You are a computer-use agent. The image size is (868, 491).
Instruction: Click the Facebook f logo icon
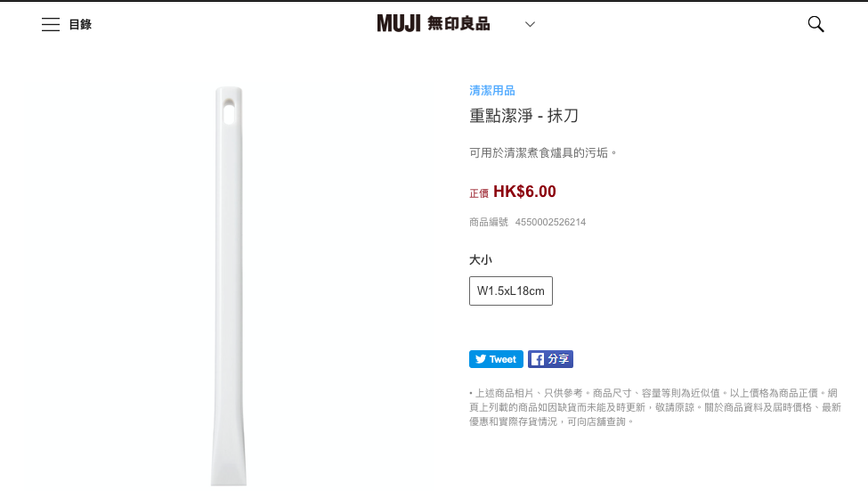point(537,359)
